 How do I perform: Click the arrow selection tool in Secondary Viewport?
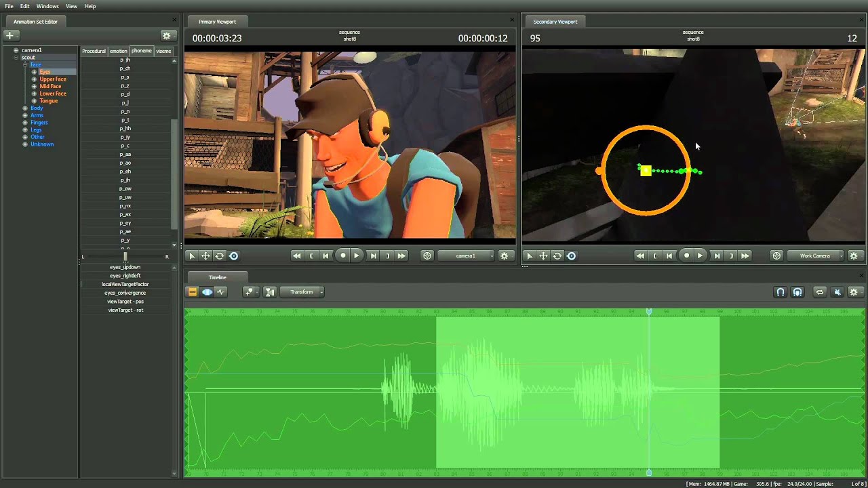click(x=530, y=256)
